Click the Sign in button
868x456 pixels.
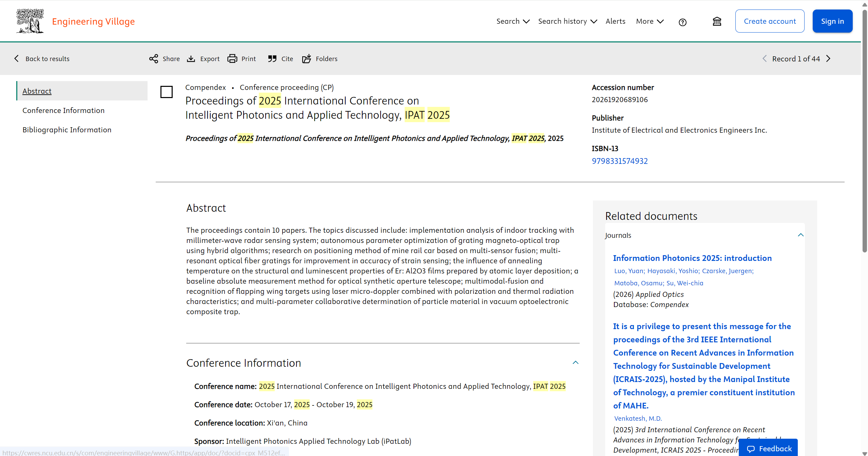point(832,21)
